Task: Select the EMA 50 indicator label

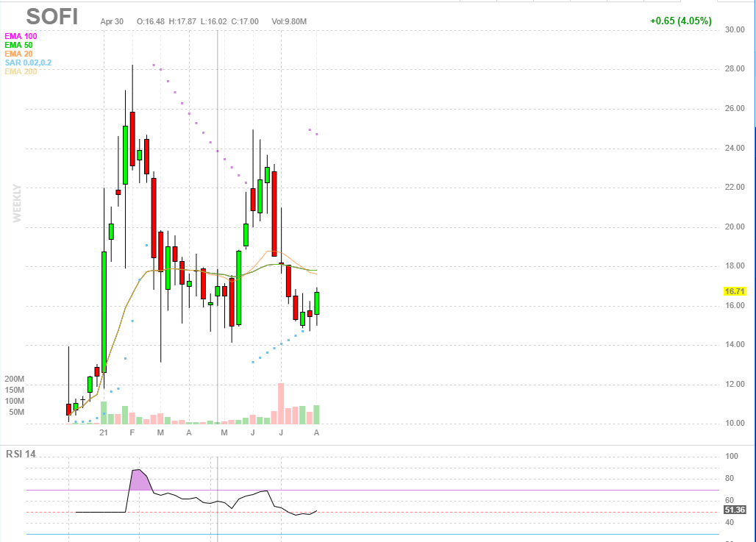Action: [x=19, y=46]
